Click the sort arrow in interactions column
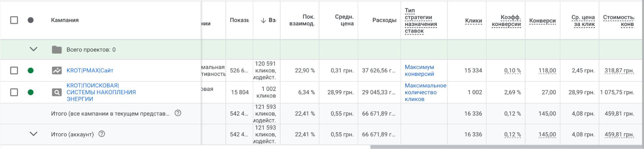 [263, 20]
